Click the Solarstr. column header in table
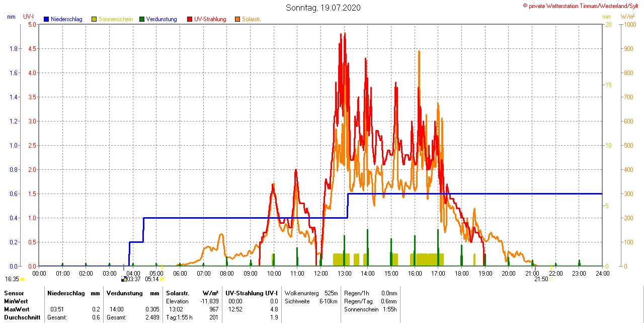 (178, 293)
